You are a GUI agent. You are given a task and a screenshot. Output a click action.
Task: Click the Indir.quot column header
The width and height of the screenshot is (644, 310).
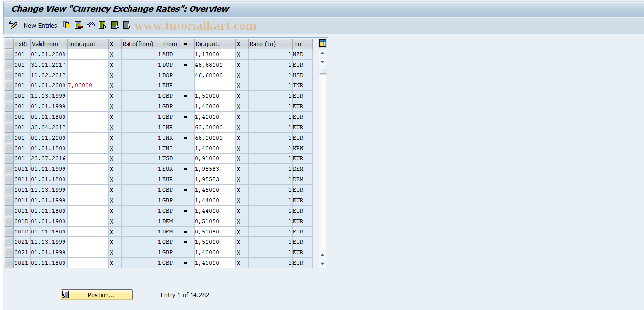(x=88, y=44)
